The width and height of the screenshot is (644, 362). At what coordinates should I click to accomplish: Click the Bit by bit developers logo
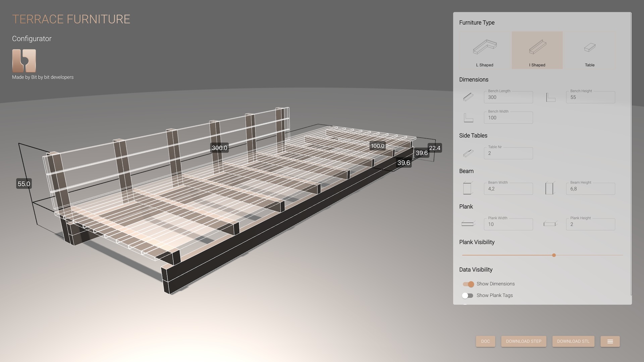[x=24, y=61]
